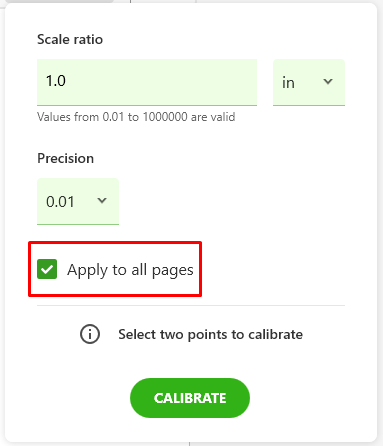This screenshot has width=383, height=446.
Task: Click the "Scale ratio" heading label
Action: (x=70, y=39)
